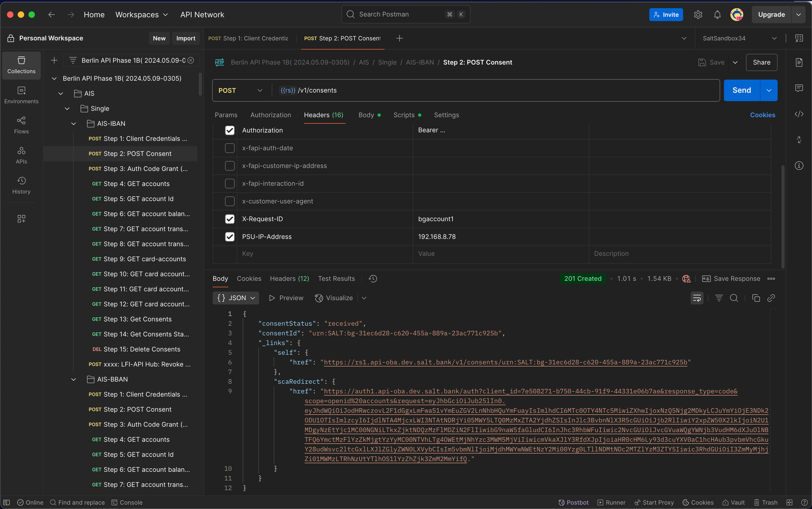Toggle word wrap in the response
This screenshot has width=812, height=509.
coord(697,298)
